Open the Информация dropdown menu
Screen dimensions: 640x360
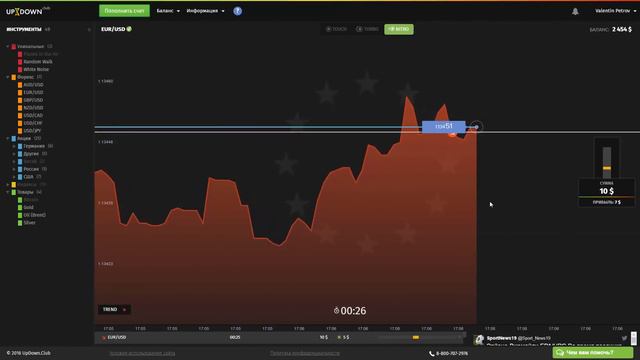pyautogui.click(x=205, y=11)
